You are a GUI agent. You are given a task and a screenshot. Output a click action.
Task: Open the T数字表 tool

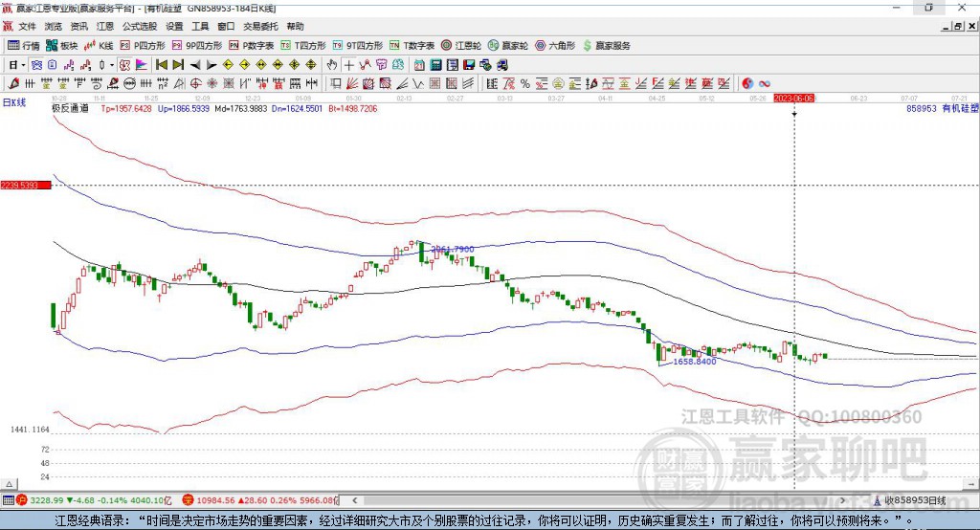tap(412, 46)
